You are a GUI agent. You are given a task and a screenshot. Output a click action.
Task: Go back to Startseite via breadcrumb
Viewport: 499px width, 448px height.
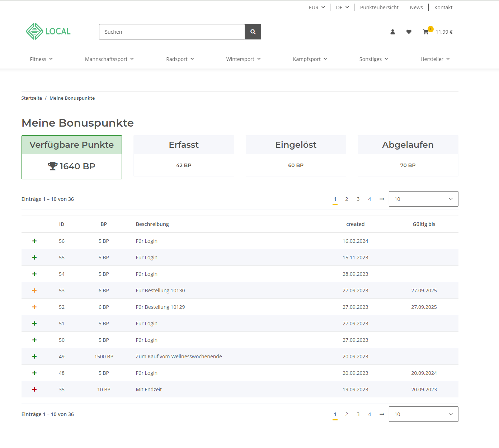pos(32,98)
